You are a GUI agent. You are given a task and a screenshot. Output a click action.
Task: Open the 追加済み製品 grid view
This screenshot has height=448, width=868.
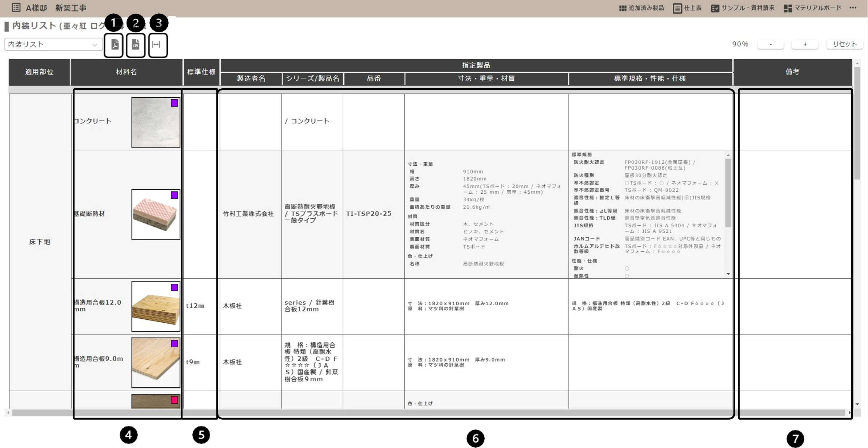641,8
